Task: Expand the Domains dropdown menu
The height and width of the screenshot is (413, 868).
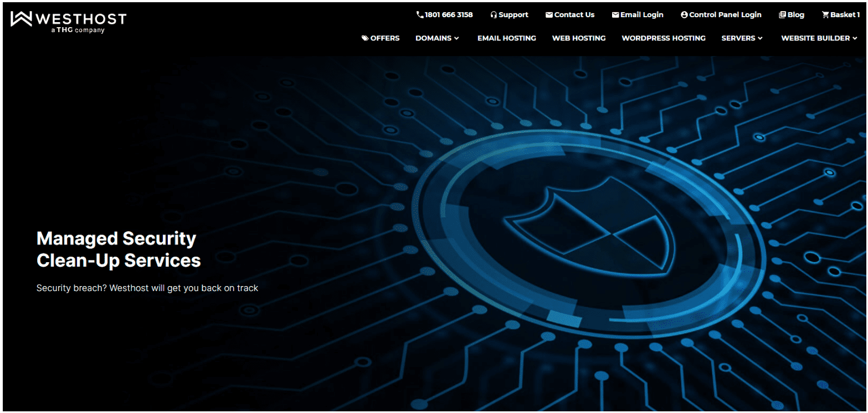Action: click(437, 38)
